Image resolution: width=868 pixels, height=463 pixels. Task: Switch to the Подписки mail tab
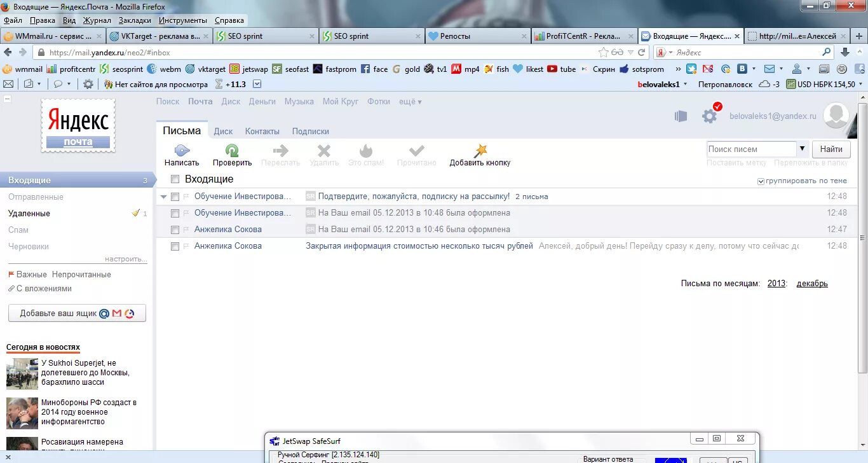(x=310, y=131)
